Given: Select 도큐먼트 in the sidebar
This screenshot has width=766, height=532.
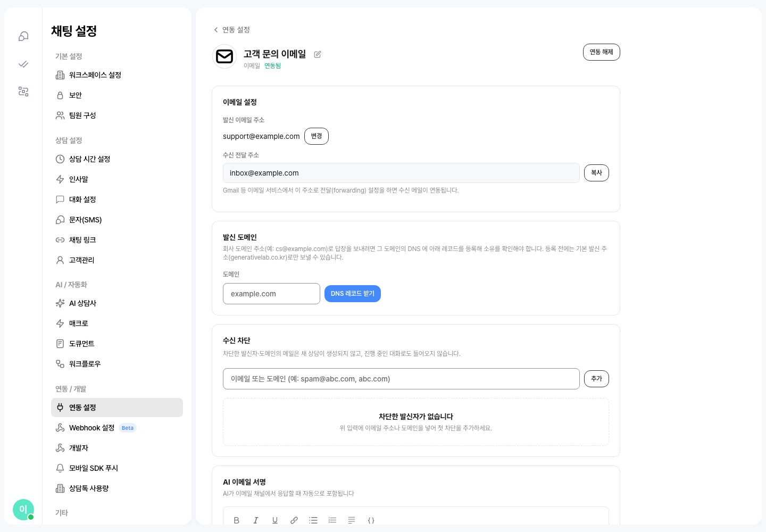Looking at the screenshot, I should [117, 344].
